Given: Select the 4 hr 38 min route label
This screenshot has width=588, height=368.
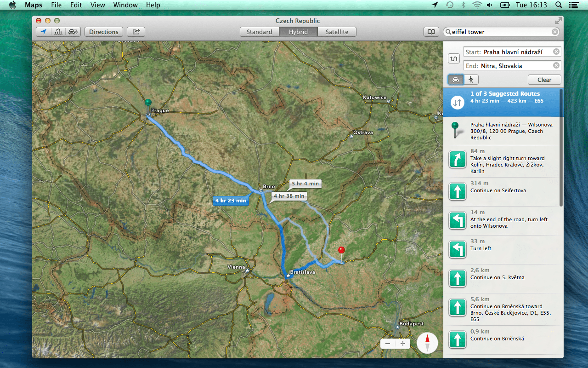Looking at the screenshot, I should tap(289, 196).
